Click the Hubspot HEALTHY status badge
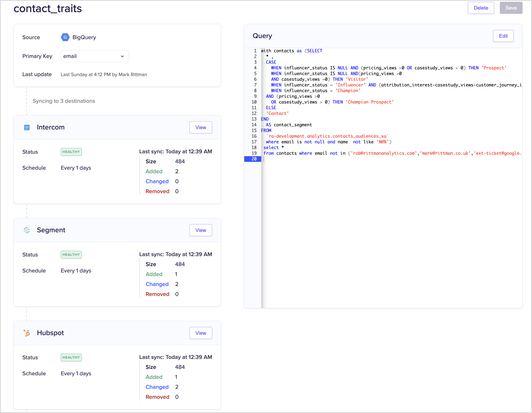The image size is (532, 413). pos(71,357)
